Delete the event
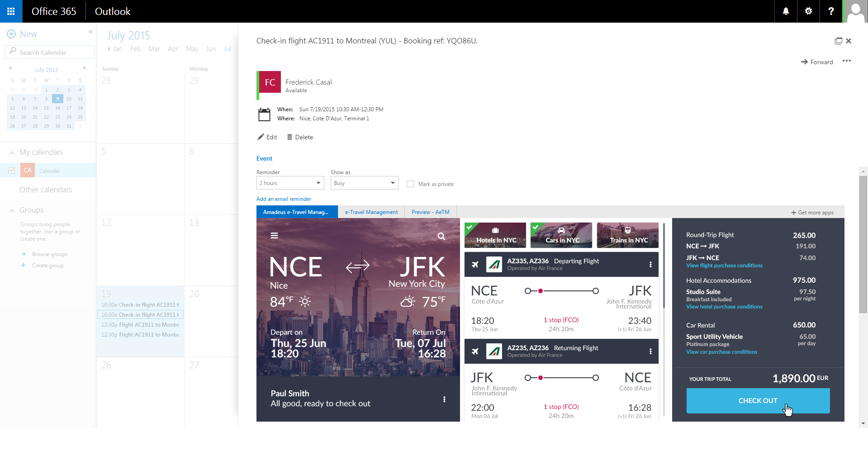This screenshot has width=868, height=475. pos(300,137)
